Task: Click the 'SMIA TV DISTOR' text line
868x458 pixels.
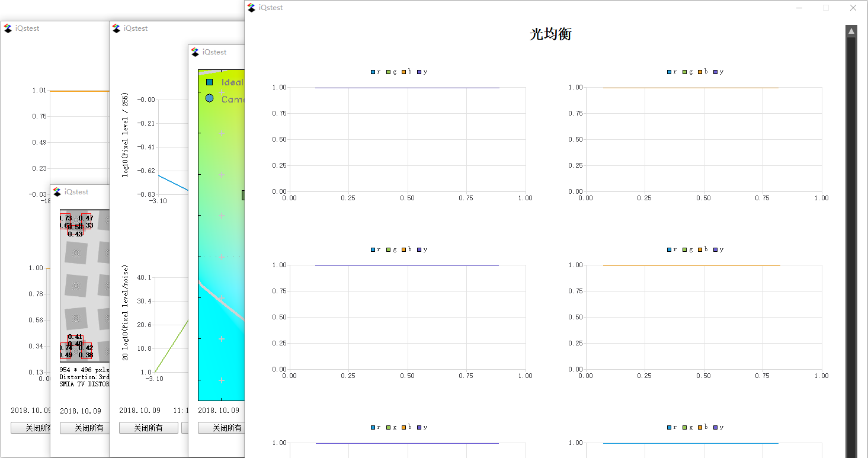Action: (85, 385)
